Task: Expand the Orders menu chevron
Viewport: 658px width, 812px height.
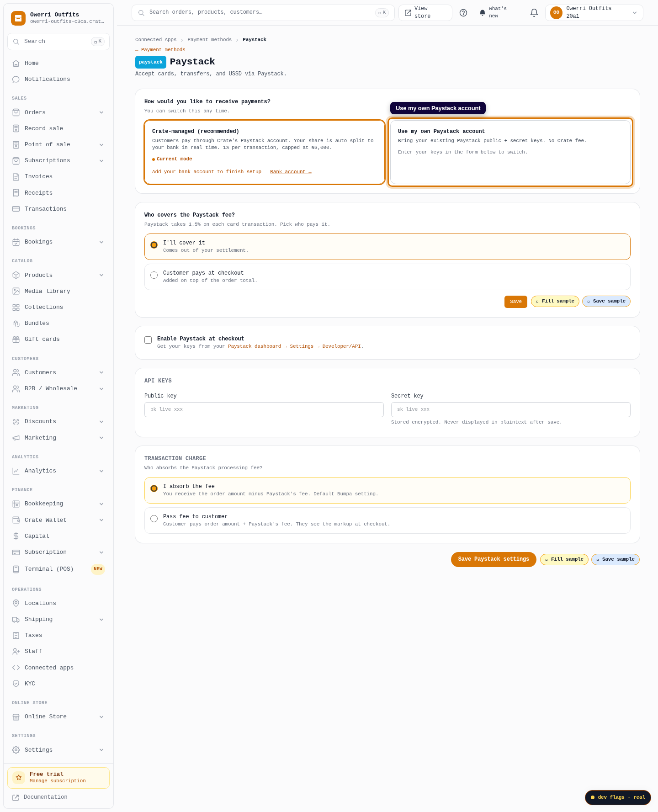Action: point(101,112)
